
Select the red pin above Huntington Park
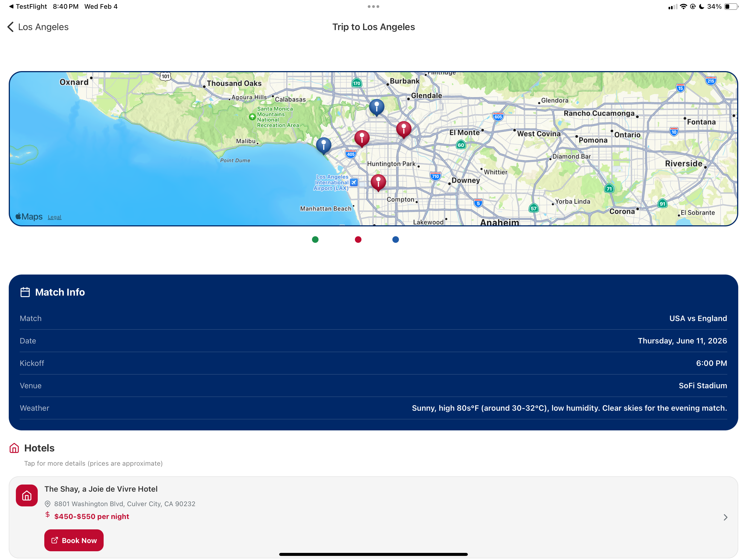point(362,138)
